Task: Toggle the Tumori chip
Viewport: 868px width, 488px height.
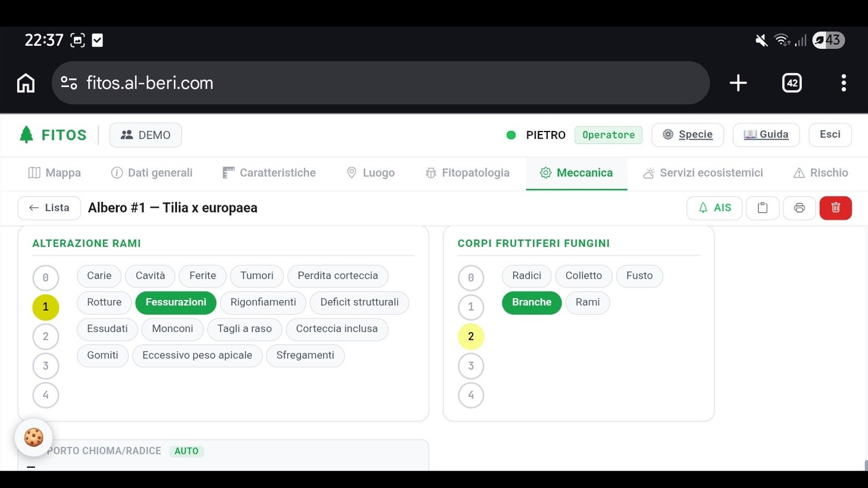Action: pyautogui.click(x=257, y=276)
